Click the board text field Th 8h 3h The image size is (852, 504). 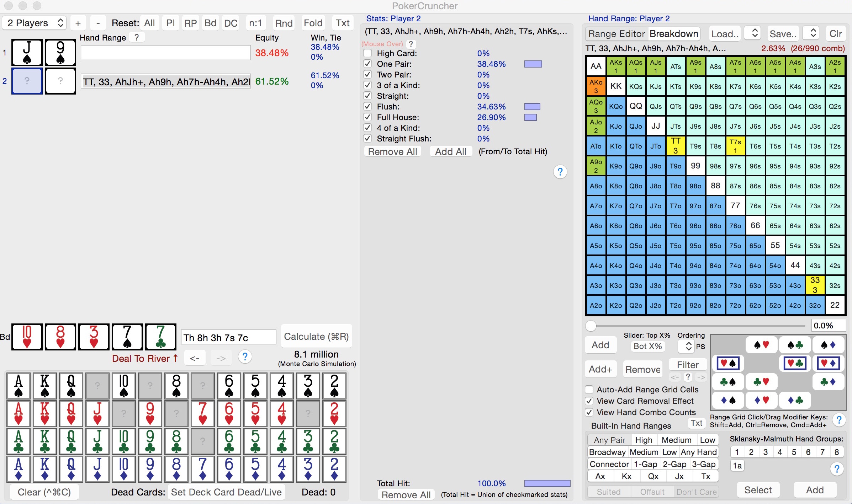(x=229, y=337)
